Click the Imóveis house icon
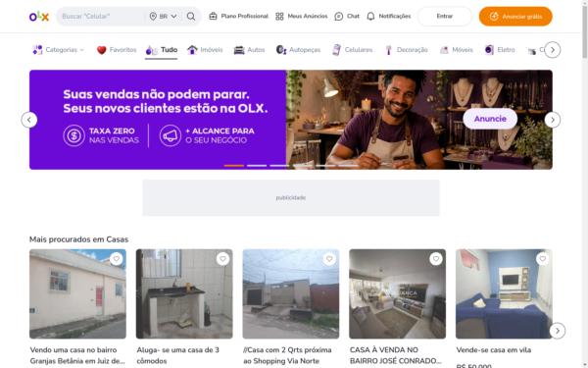Screen dimensions: 588x368 pos(192,50)
